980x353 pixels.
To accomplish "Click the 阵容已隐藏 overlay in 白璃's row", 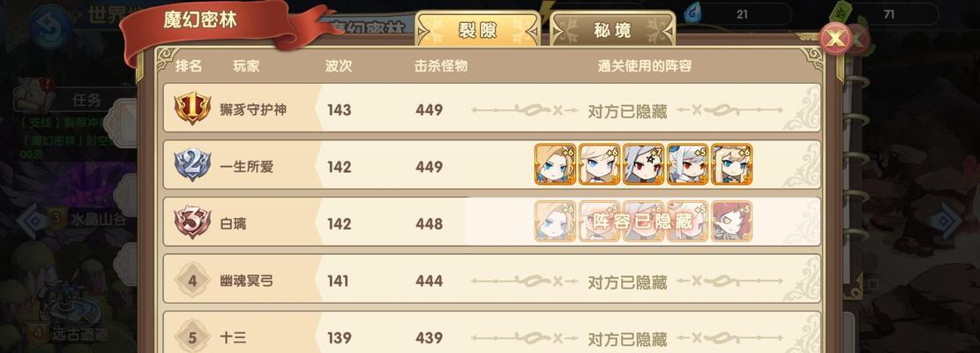I will coord(643,222).
